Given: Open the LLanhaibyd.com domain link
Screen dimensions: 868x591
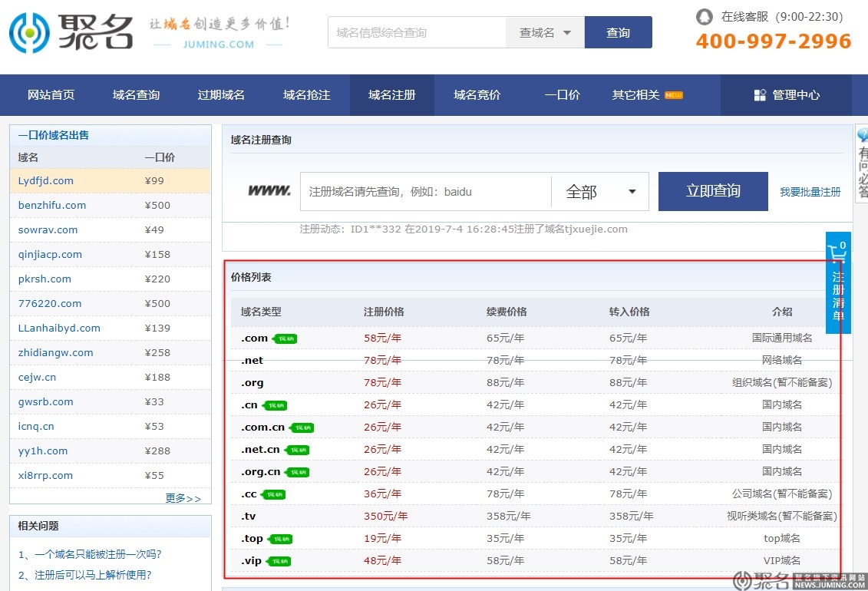Looking at the screenshot, I should pos(59,329).
